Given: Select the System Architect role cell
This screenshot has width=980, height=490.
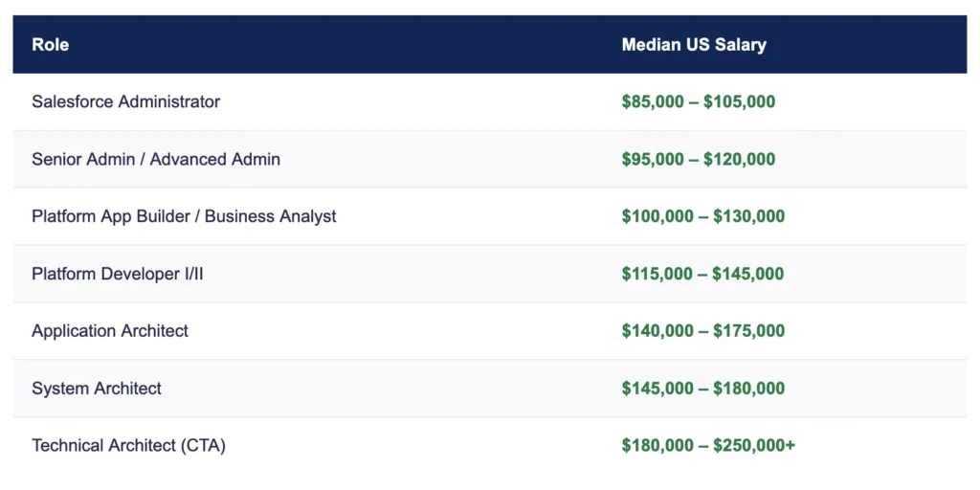Looking at the screenshot, I should (97, 389).
